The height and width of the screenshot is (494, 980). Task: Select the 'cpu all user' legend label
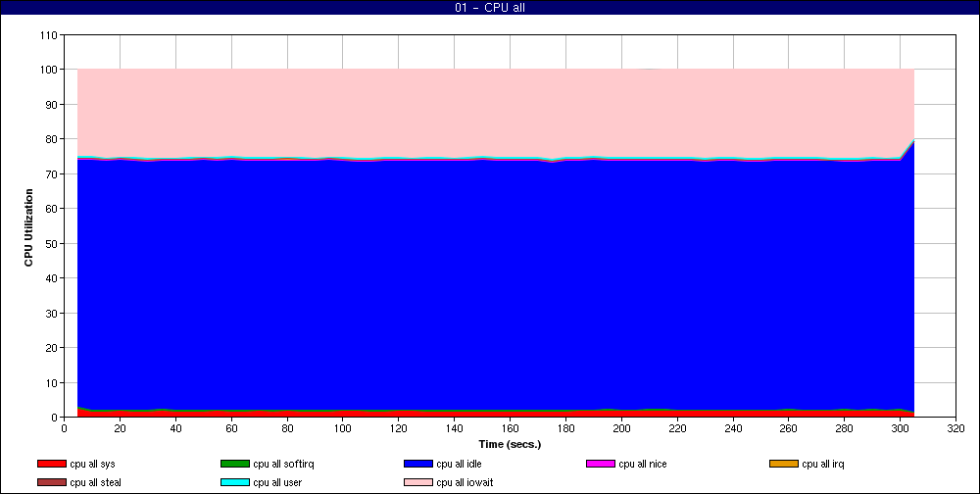point(277,483)
